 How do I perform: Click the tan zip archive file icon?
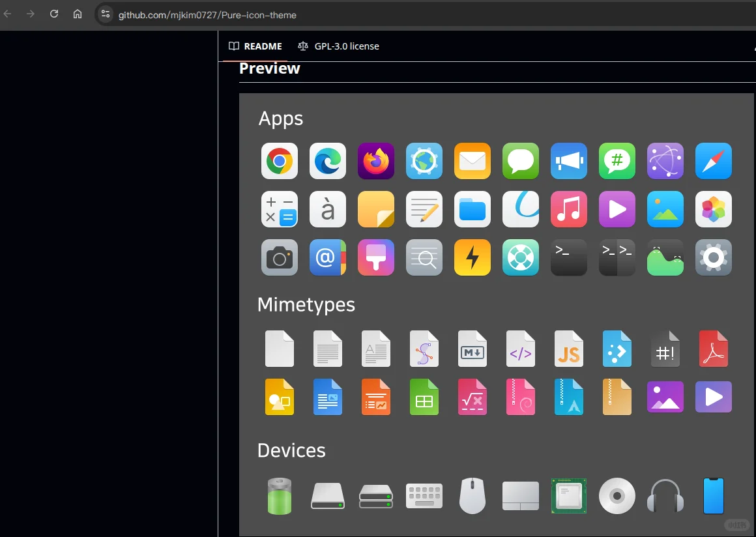[x=617, y=397]
